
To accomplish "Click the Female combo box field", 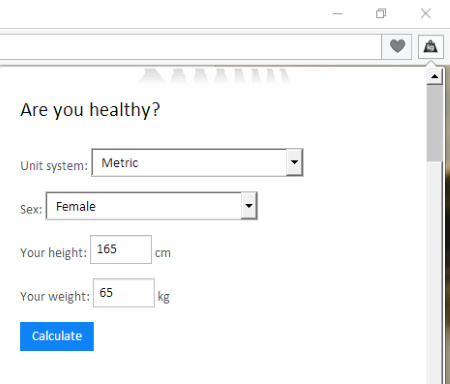I will pyautogui.click(x=152, y=206).
